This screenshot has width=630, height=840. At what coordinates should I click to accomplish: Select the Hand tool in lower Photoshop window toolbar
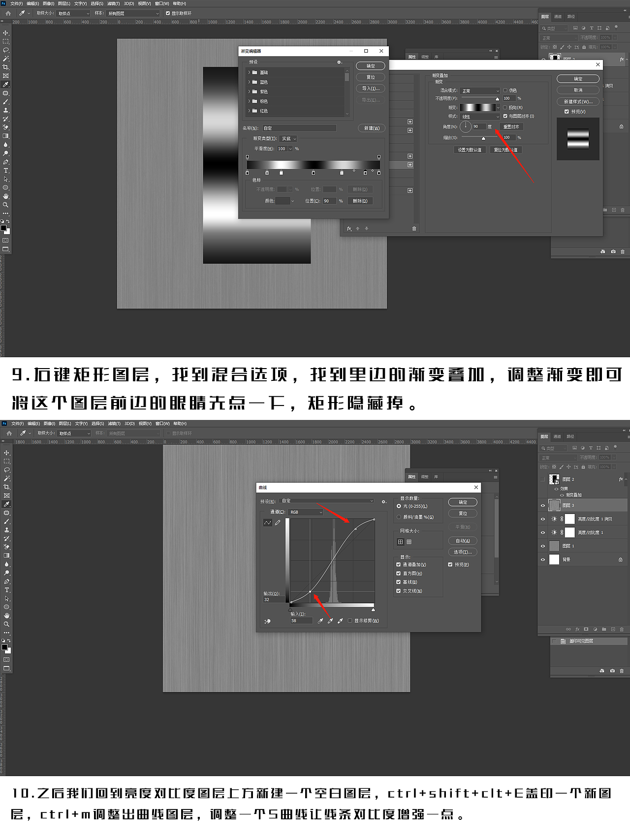(6, 616)
